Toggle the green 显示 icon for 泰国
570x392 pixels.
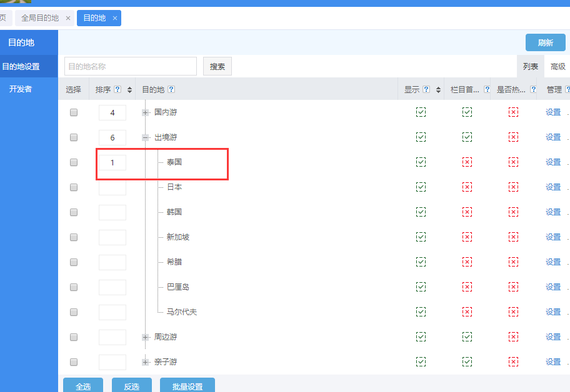click(421, 162)
